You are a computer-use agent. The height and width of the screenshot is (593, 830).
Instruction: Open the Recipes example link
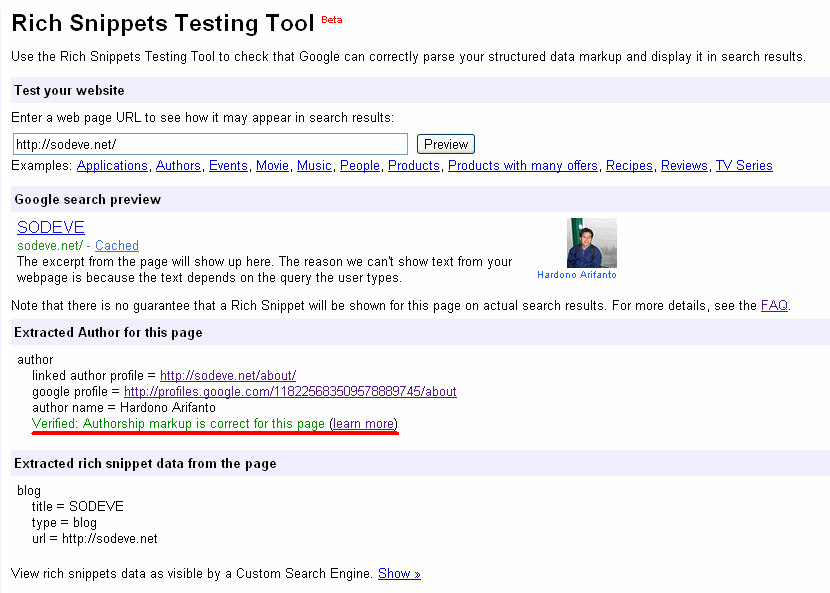(629, 166)
